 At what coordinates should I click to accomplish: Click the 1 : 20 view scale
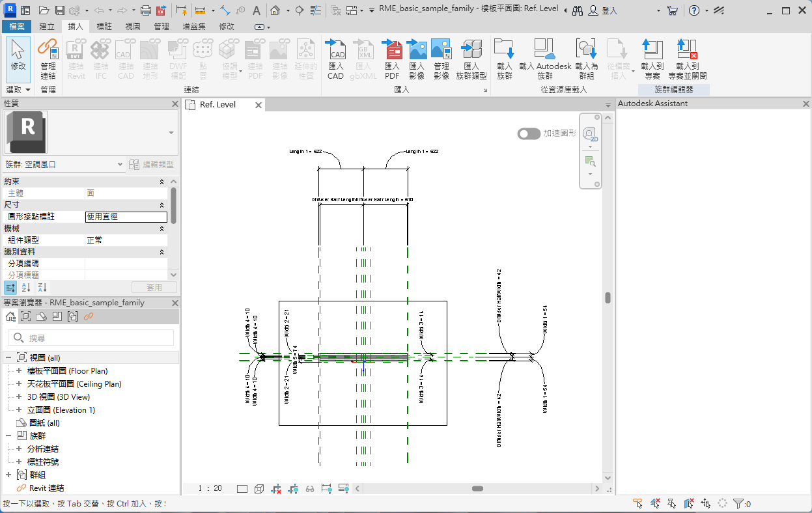tap(210, 488)
